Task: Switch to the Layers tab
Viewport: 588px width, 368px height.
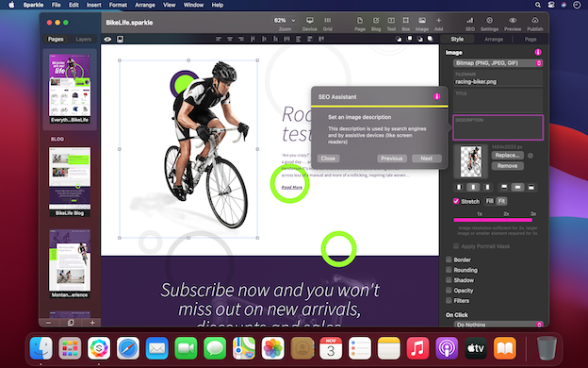Action: (x=83, y=39)
